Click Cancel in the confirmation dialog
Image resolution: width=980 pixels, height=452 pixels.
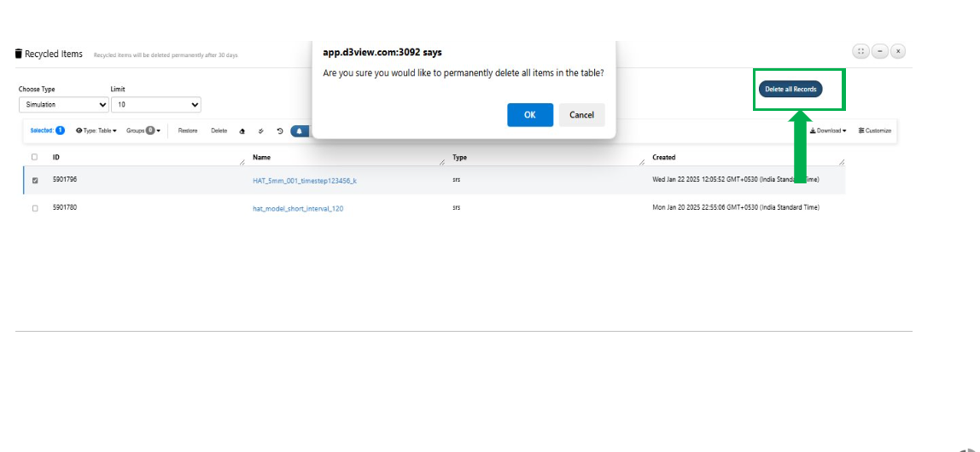(x=582, y=115)
